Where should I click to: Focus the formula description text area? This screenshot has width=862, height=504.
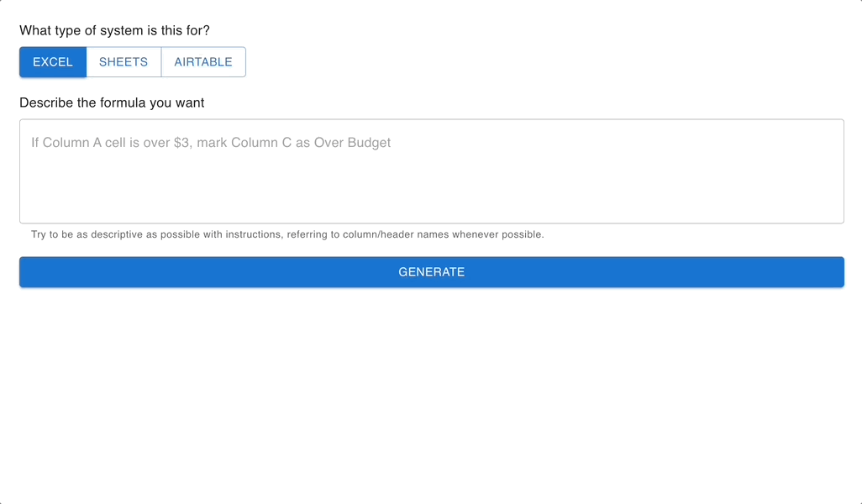tap(431, 171)
